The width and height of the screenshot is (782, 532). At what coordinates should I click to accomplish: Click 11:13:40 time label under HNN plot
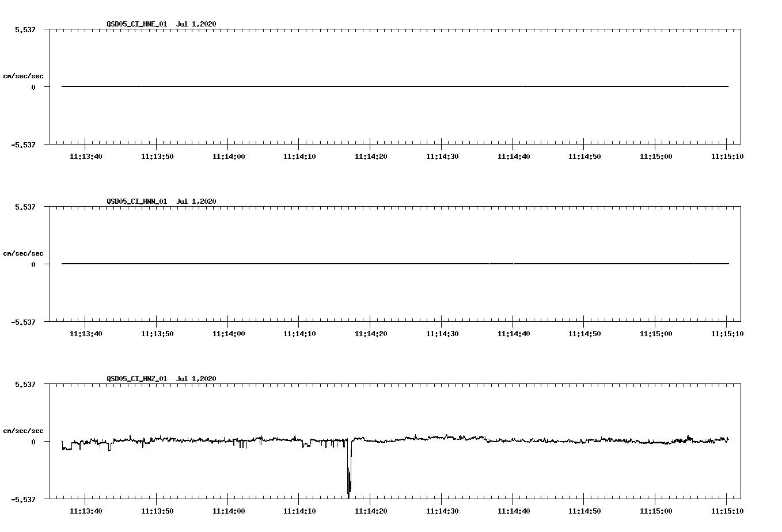(x=86, y=334)
